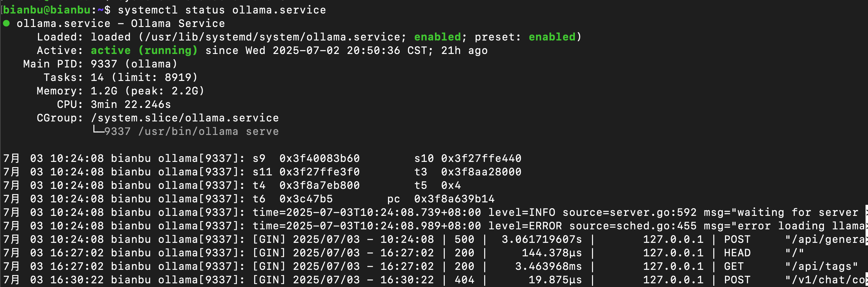
Task: Click the bianbu@bianbu shell prompt
Action: [x=47, y=10]
